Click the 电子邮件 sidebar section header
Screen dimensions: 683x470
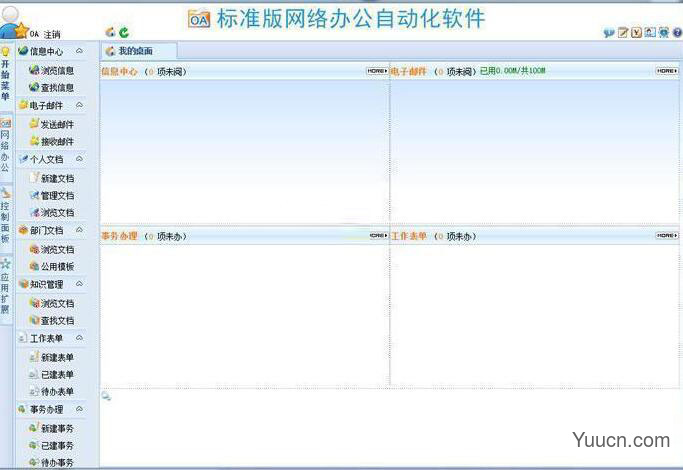coord(51,105)
